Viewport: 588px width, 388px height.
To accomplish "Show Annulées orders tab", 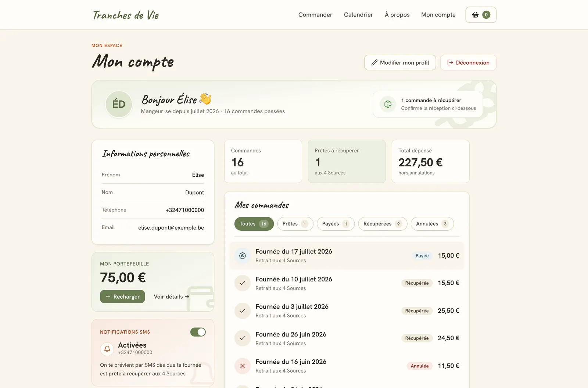I will [432, 224].
